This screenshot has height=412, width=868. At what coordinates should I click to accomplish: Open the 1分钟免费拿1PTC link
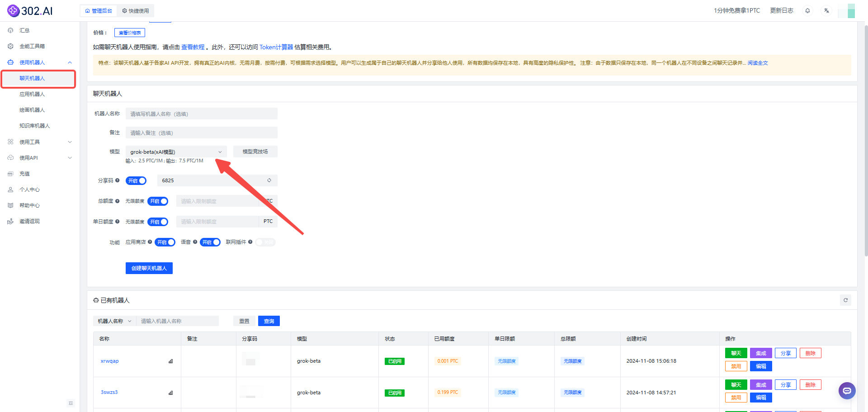[x=737, y=10]
